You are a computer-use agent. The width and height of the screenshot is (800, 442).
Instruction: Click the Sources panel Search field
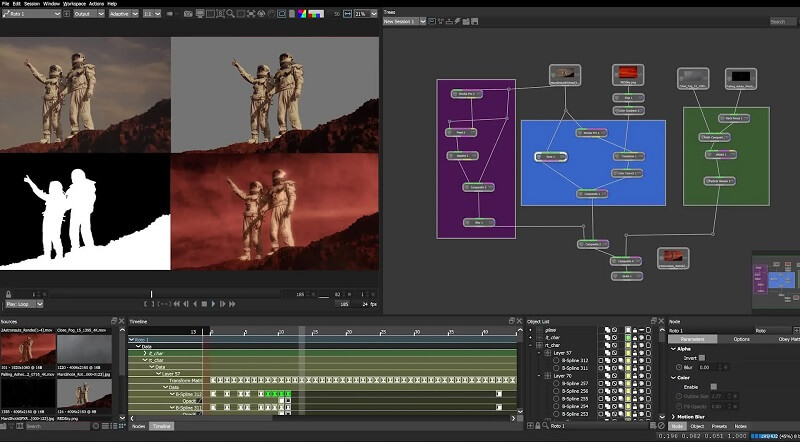(58, 426)
